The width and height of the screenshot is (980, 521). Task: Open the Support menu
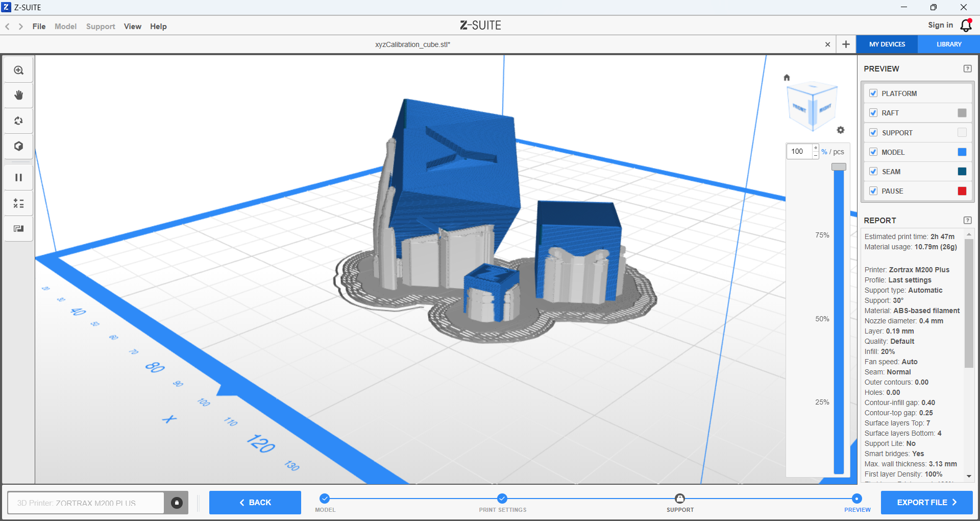coord(101,27)
